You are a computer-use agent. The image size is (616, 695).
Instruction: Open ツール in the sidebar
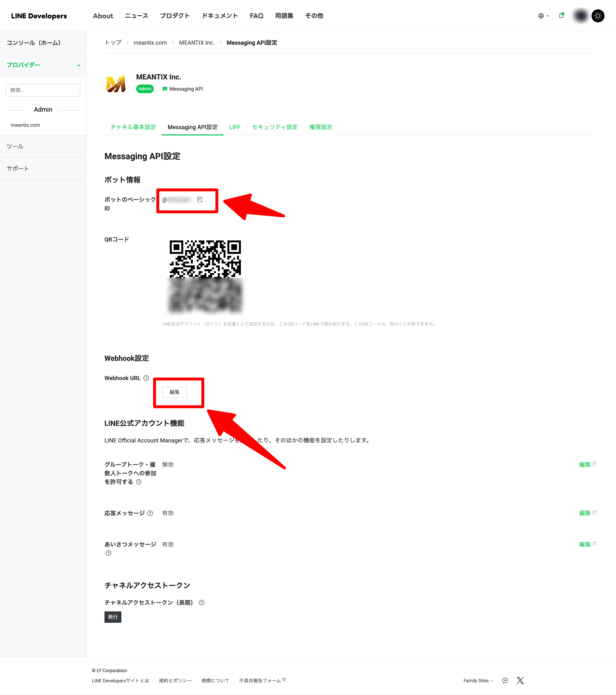tap(43, 147)
